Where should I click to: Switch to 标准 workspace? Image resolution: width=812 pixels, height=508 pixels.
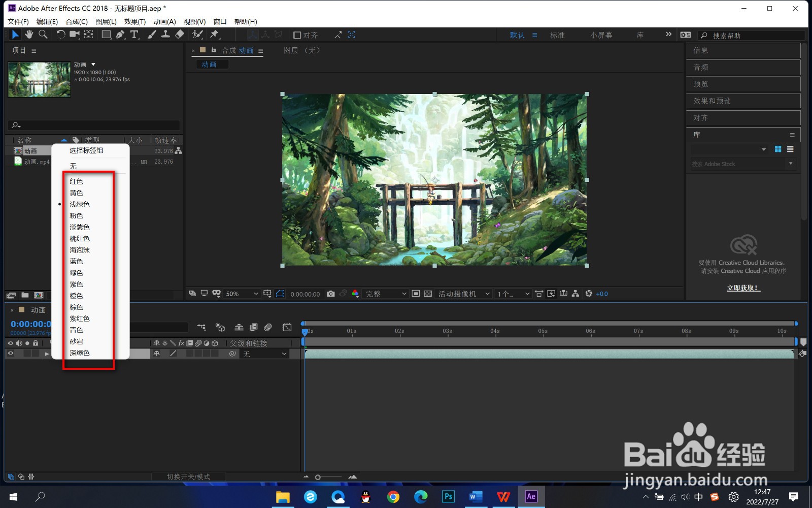[557, 35]
